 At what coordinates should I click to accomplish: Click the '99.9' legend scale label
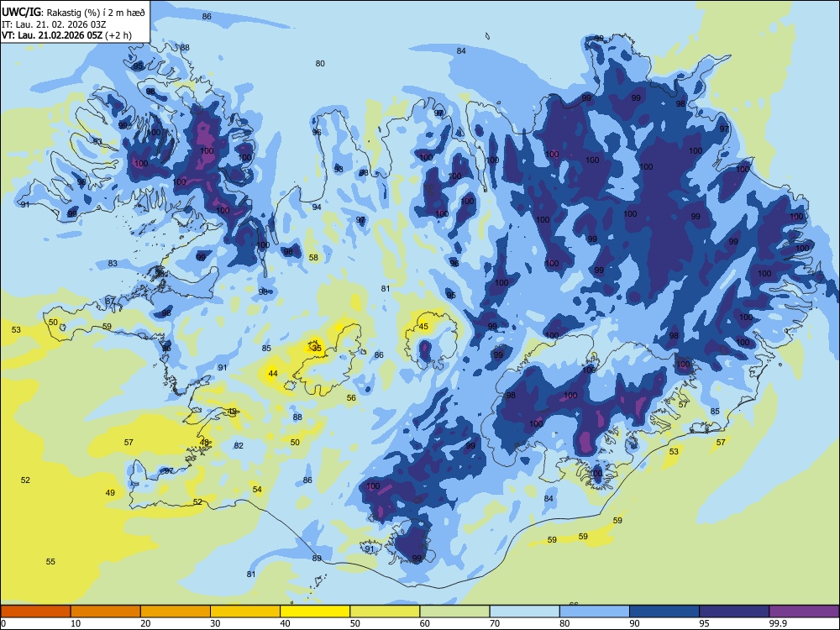[x=777, y=623]
